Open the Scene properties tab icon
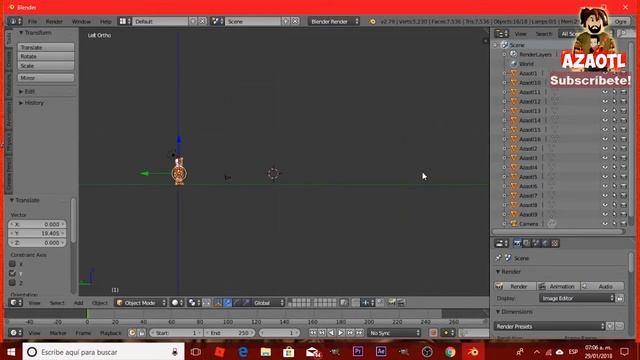 coord(536,244)
